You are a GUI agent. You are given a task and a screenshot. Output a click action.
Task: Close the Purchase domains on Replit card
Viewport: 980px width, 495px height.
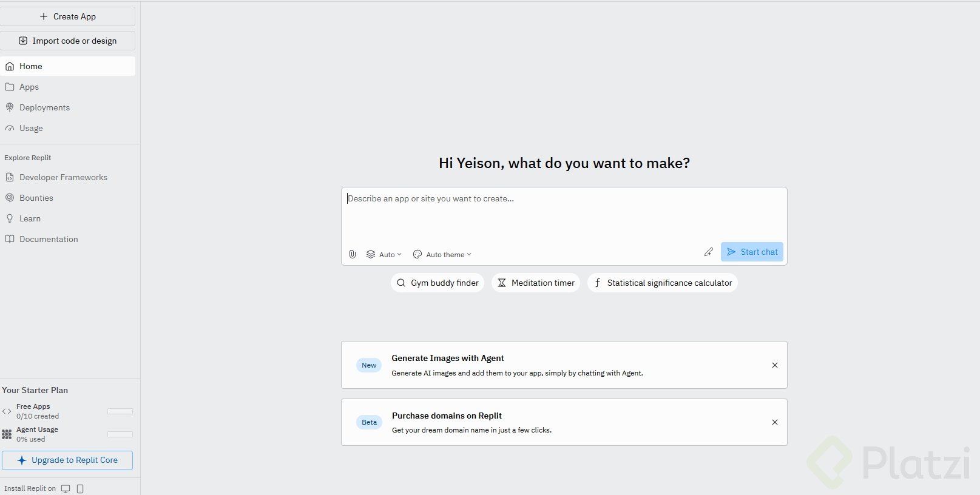(x=775, y=422)
